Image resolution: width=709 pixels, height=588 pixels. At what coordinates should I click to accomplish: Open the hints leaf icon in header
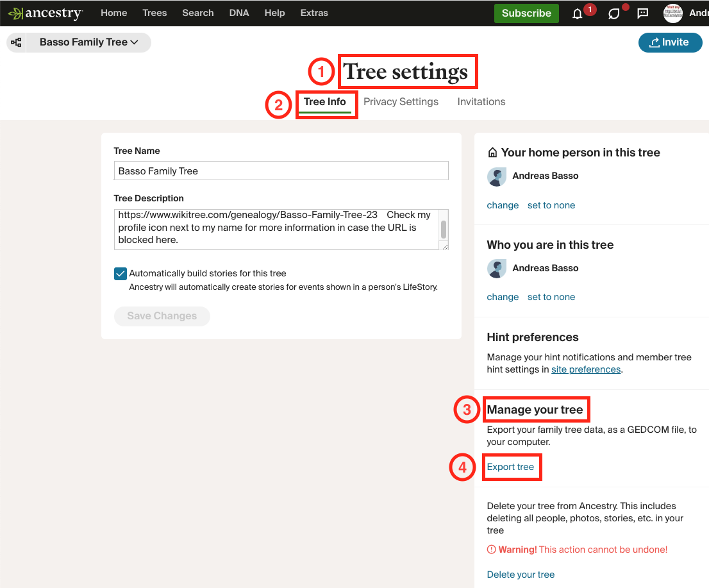click(613, 13)
